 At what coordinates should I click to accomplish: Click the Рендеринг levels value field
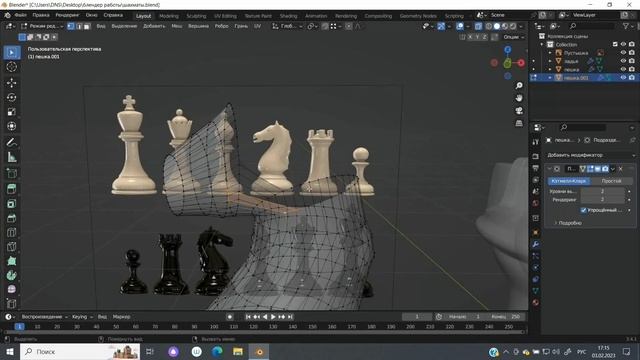602,200
